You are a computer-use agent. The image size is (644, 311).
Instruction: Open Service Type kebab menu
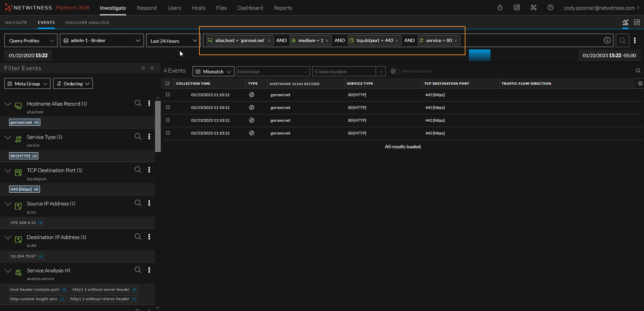pos(149,137)
